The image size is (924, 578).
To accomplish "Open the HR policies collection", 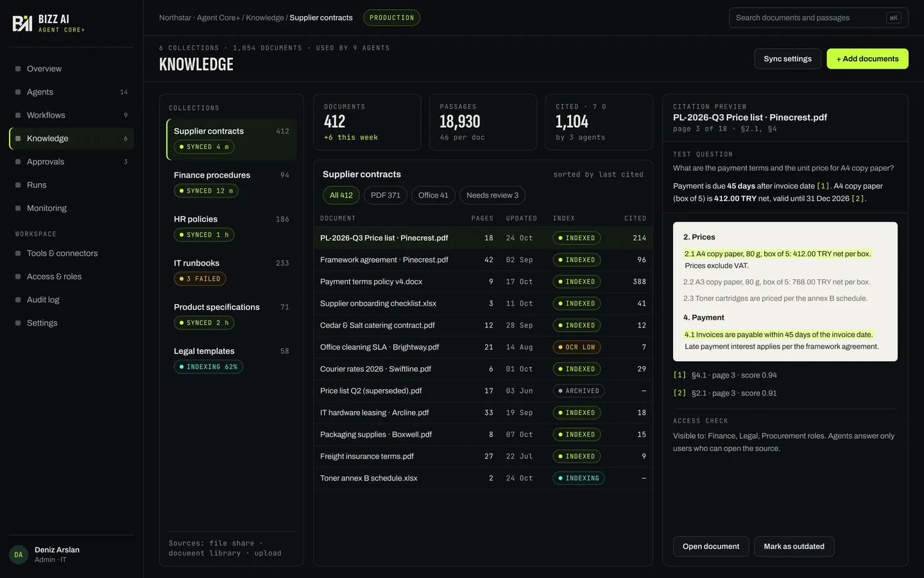I will pos(232,227).
